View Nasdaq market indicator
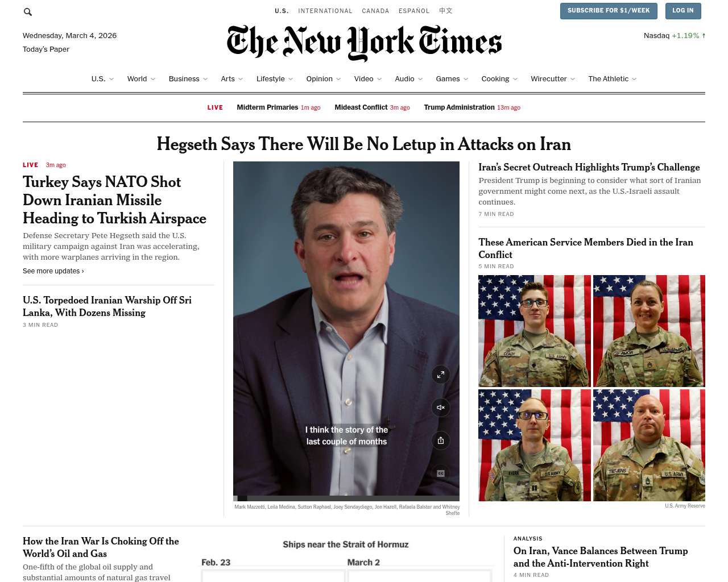The image size is (728, 582). click(675, 36)
